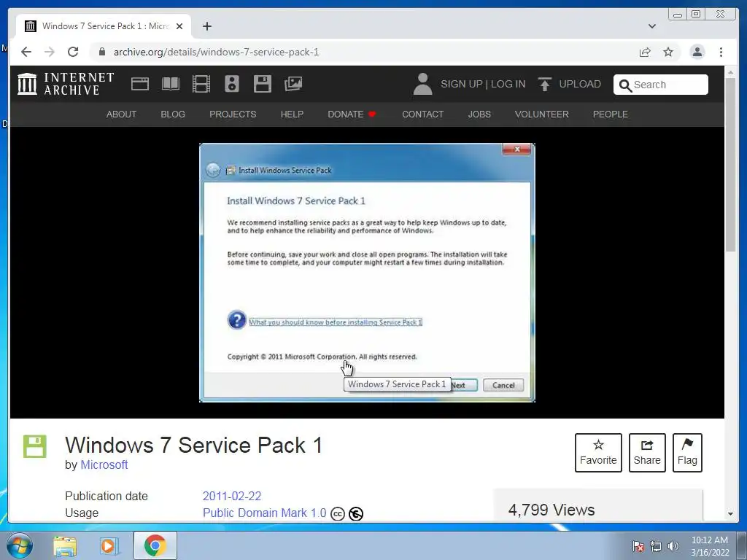The height and width of the screenshot is (560, 747).
Task: Click the public domain mark icon
Action: point(356,514)
